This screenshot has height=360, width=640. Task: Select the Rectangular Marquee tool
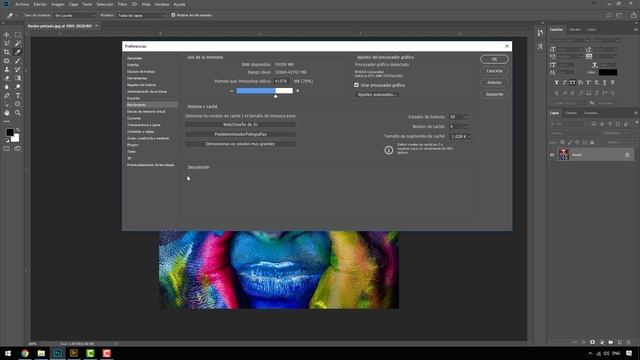coord(18,35)
